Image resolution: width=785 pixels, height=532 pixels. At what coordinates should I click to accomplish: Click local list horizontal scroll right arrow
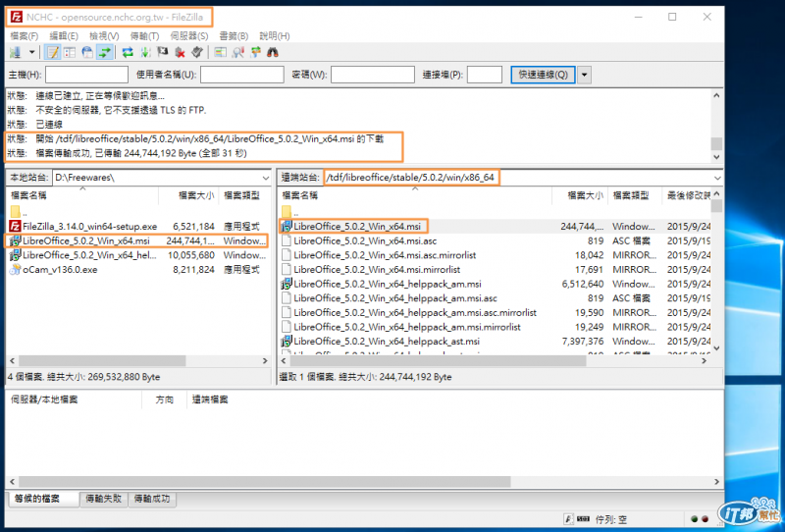click(x=265, y=360)
